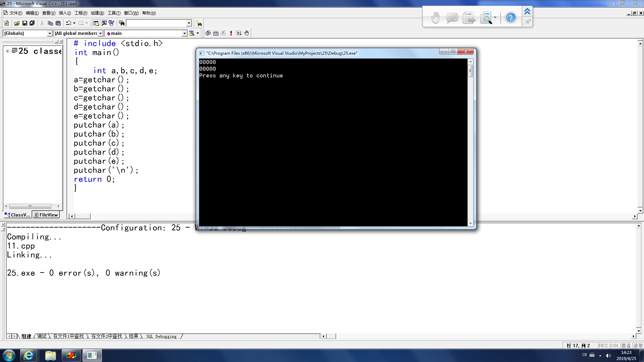Open the All global members filter dropdown
Screen dimensions: 644x362
pos(100,33)
